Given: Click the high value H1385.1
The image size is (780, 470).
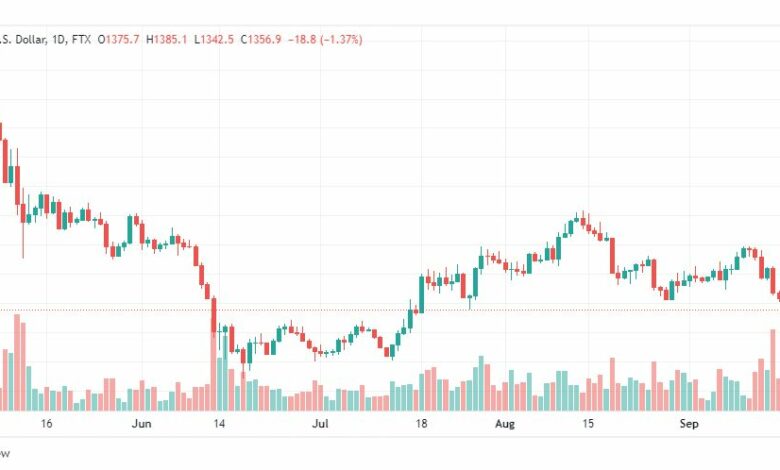Looking at the screenshot, I should (167, 39).
